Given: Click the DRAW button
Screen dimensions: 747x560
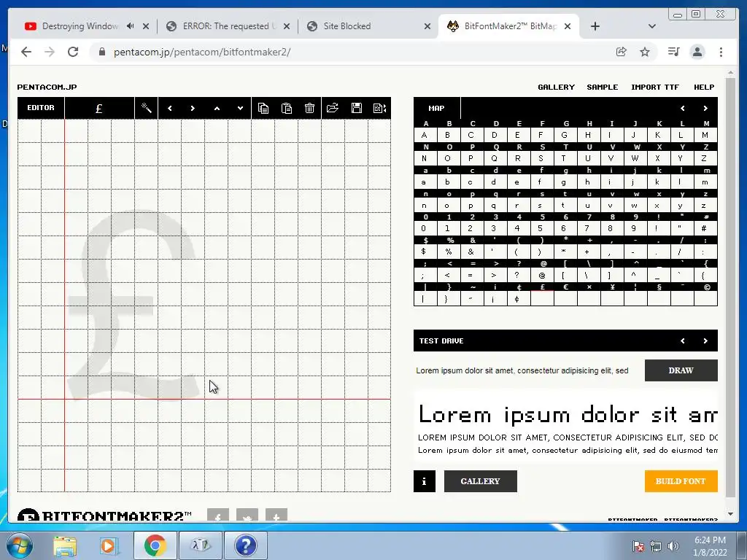Looking at the screenshot, I should tap(681, 370).
